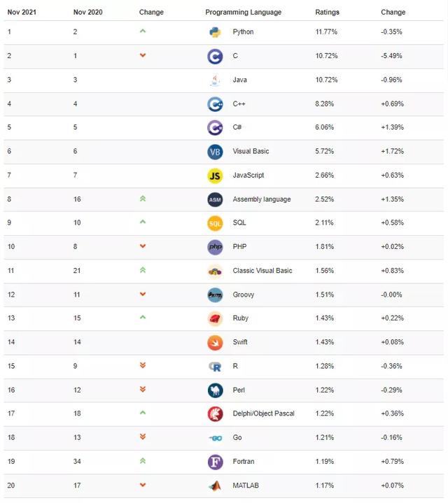Select the Delphi/Object Pascal language name
This screenshot has width=448, height=503.
(263, 413)
